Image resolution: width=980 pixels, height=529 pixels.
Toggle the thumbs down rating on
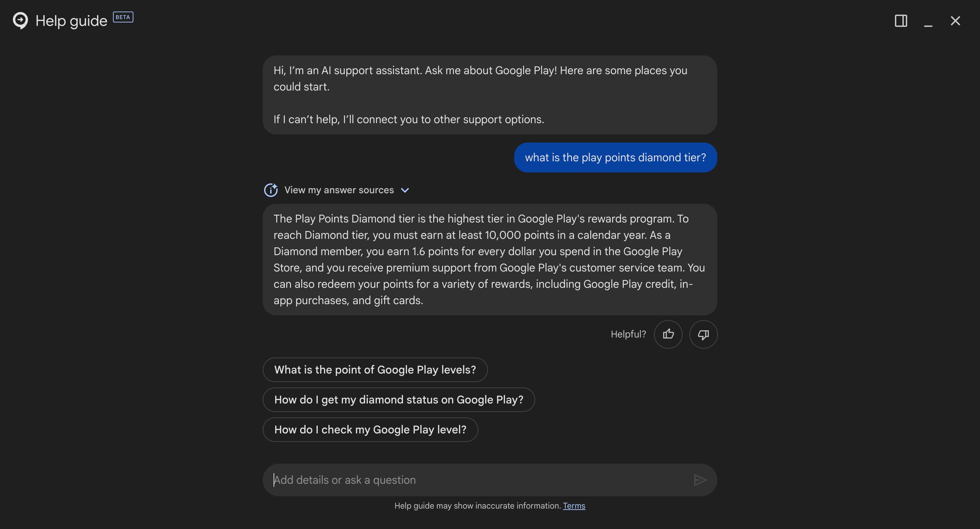coord(703,334)
